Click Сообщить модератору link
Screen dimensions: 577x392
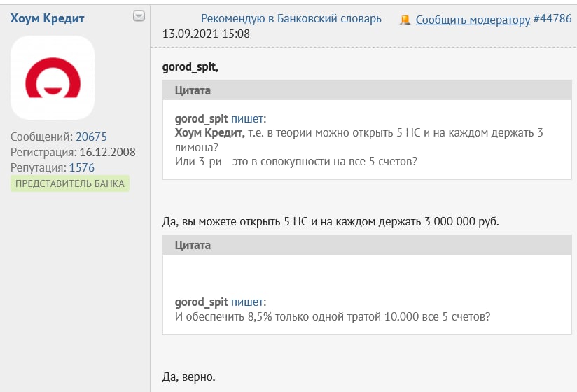pos(473,20)
